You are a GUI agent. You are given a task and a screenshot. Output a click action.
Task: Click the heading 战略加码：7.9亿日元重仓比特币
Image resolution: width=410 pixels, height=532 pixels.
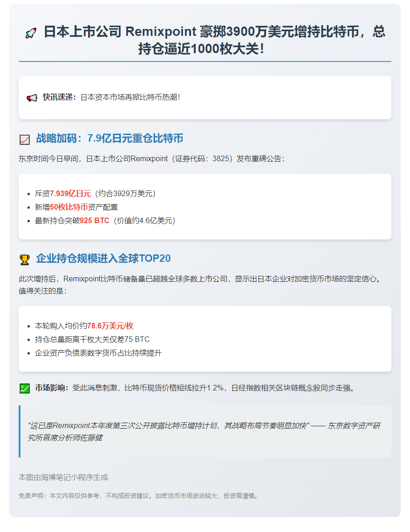[x=109, y=138]
